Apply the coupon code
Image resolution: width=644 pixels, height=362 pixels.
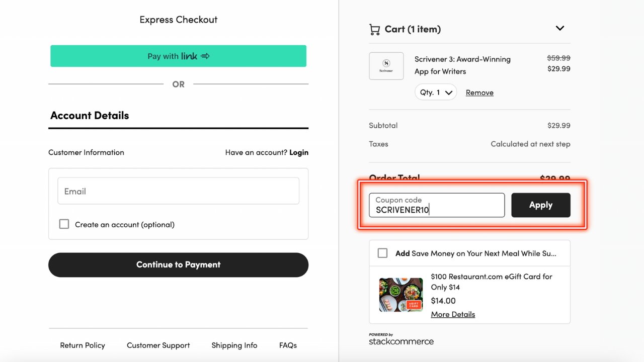[541, 205]
